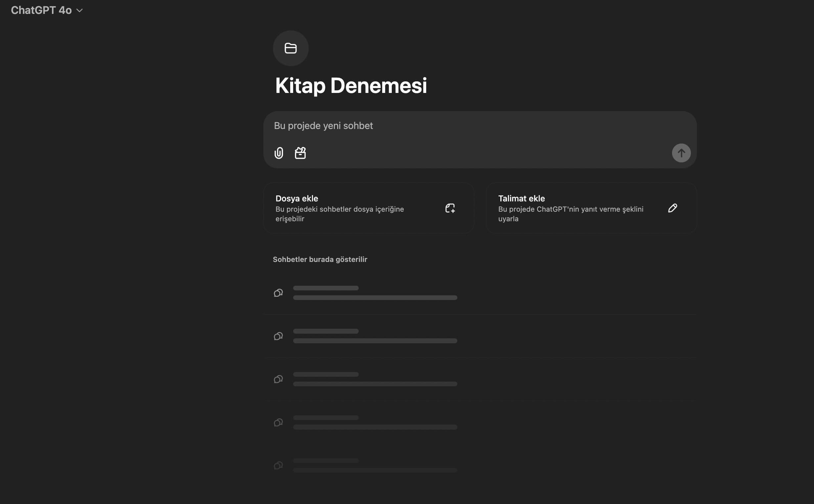The width and height of the screenshot is (814, 504).
Task: Open the ChatGPT 4o model dropdown
Action: click(x=41, y=10)
